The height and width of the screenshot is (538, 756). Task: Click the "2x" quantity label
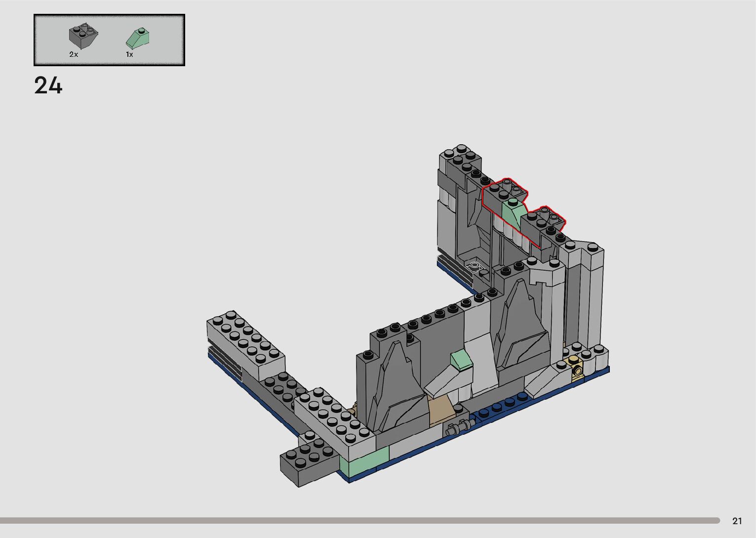coord(74,55)
